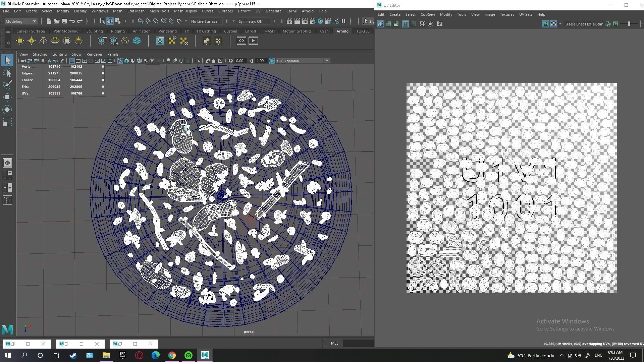Adjust the UV Editor image dimming slider
Screen dimensions: 644x362
tap(629, 24)
